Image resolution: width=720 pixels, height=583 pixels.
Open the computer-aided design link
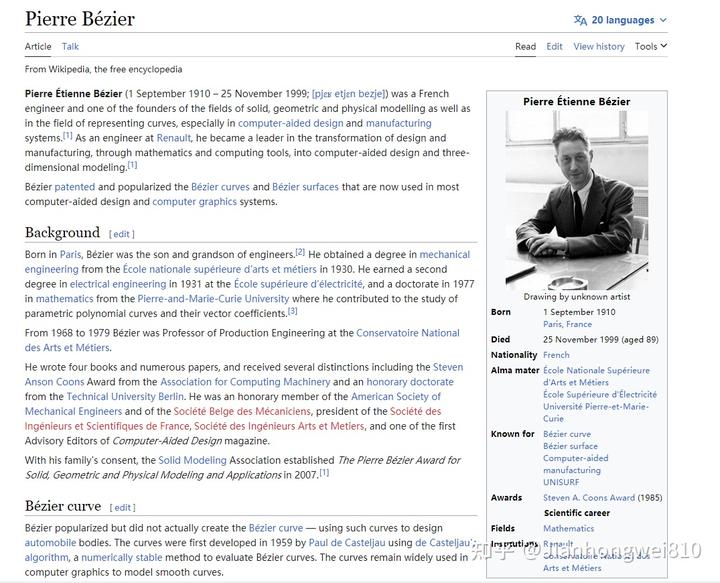coord(291,123)
